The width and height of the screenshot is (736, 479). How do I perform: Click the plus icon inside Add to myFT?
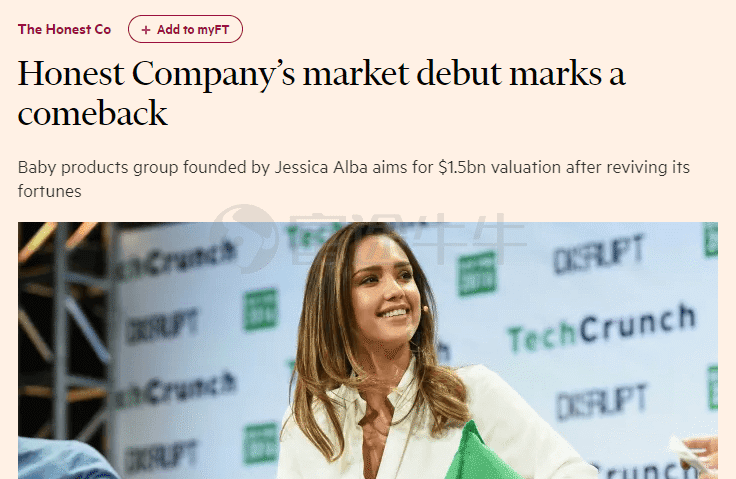(x=146, y=30)
